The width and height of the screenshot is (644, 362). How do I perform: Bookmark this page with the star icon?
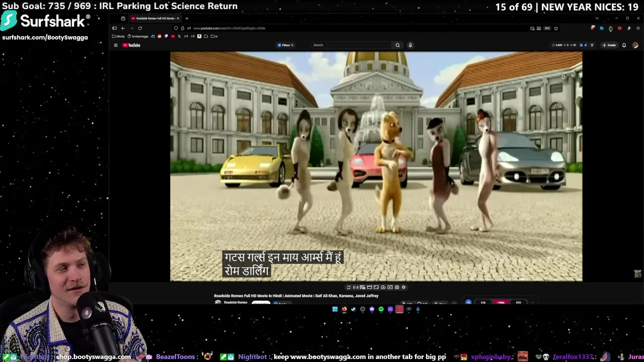point(556,28)
